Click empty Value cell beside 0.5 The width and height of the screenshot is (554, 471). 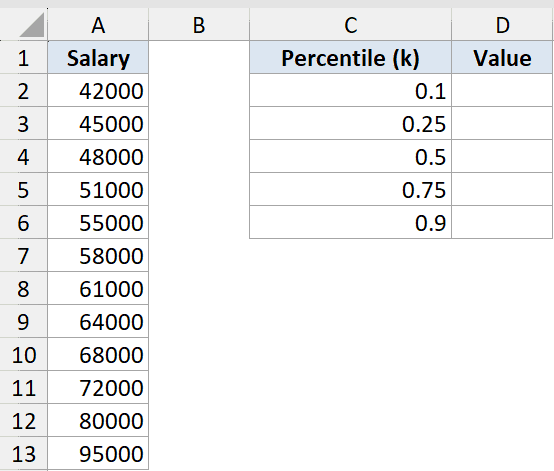pos(502,157)
